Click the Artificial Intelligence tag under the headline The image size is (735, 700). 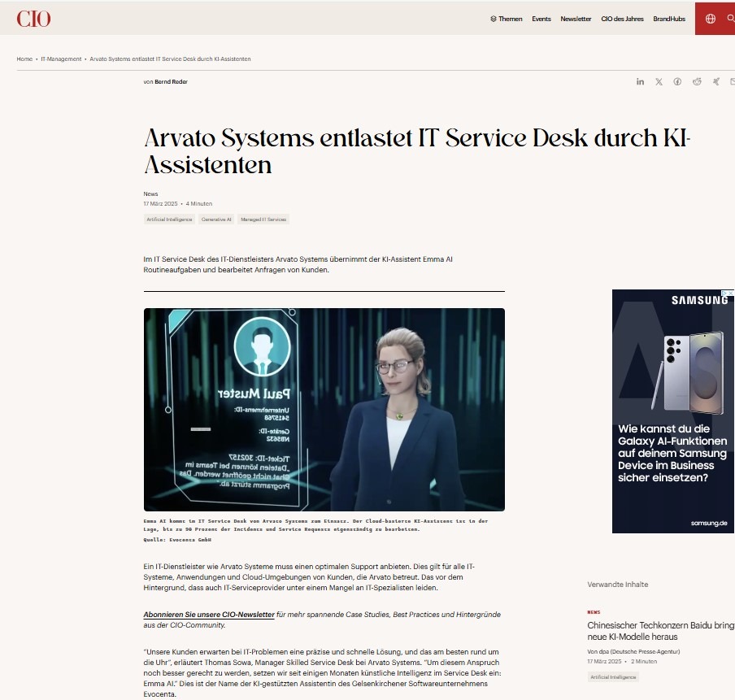169,220
